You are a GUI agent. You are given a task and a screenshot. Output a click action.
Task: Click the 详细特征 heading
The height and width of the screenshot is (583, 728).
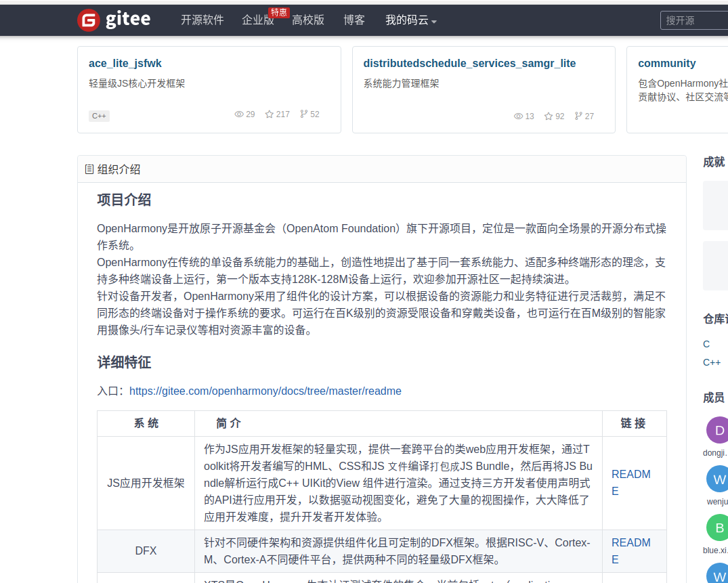[x=124, y=362]
